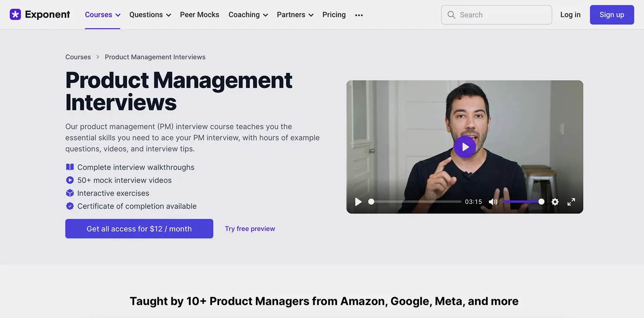Adjust the video volume slider
This screenshot has height=318, width=644.
point(523,202)
